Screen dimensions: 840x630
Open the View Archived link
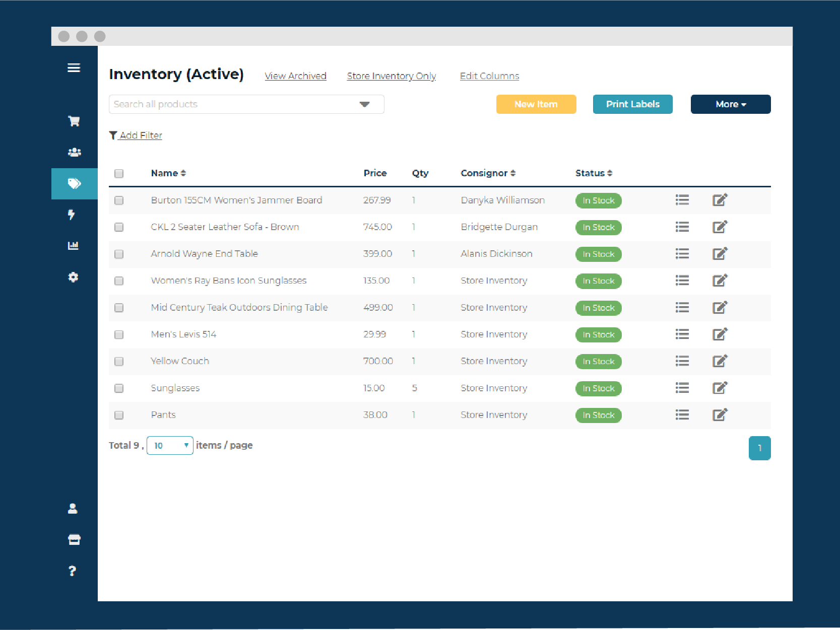click(295, 76)
